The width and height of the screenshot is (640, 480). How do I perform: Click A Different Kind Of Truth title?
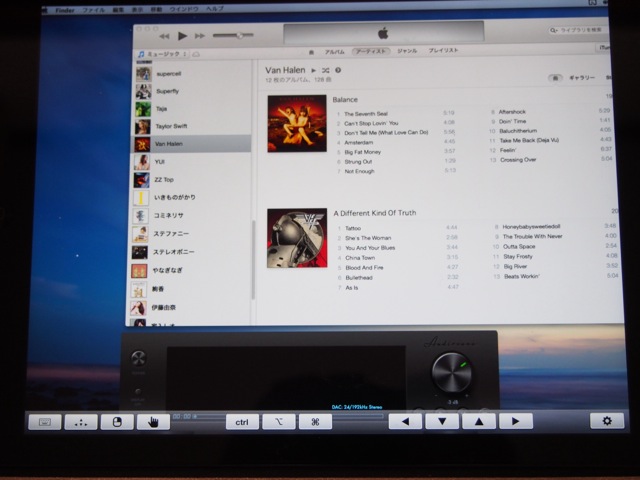tap(375, 213)
